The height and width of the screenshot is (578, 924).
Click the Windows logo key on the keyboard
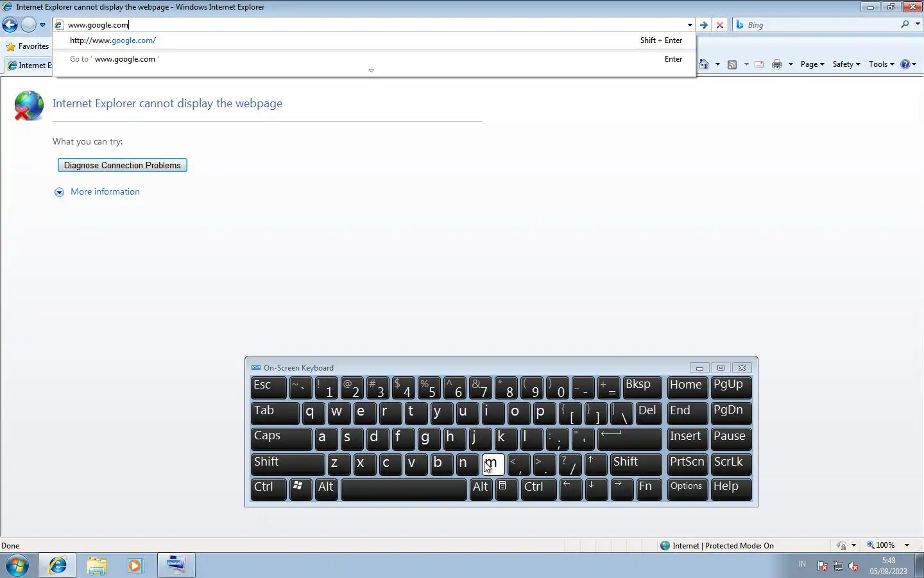pyautogui.click(x=301, y=489)
